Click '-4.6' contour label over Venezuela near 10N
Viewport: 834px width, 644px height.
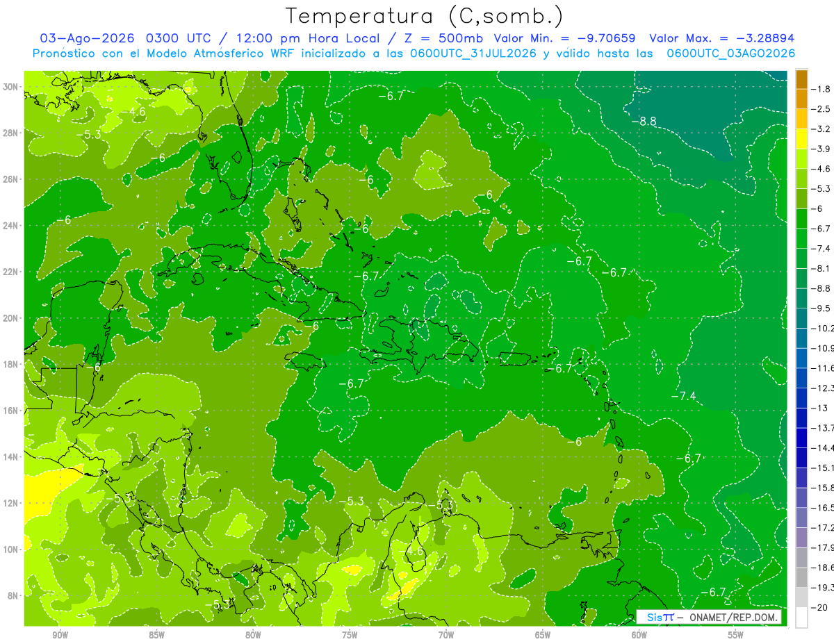(x=413, y=551)
